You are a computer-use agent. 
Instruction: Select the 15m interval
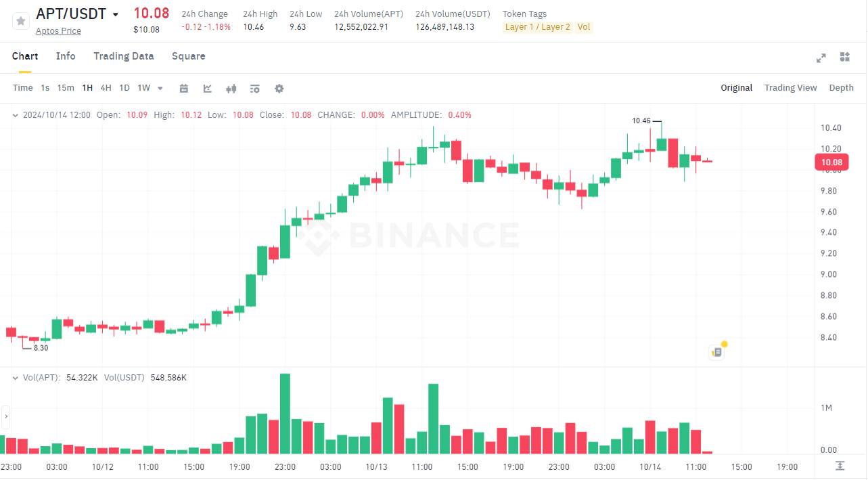click(66, 88)
